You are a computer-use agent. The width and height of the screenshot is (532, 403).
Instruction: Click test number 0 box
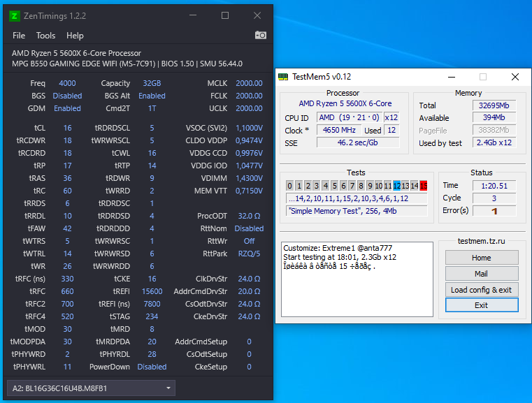[x=289, y=186]
